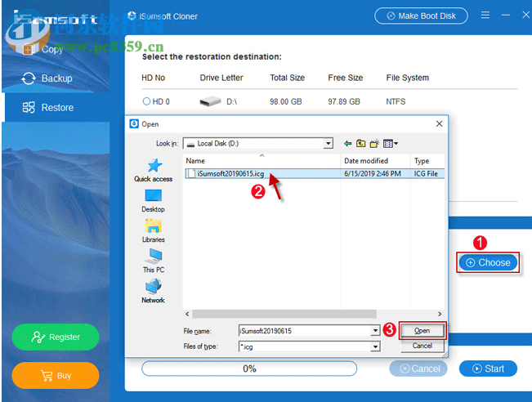The image size is (532, 402).
Task: Switch to the Backup tab
Action: [47, 78]
